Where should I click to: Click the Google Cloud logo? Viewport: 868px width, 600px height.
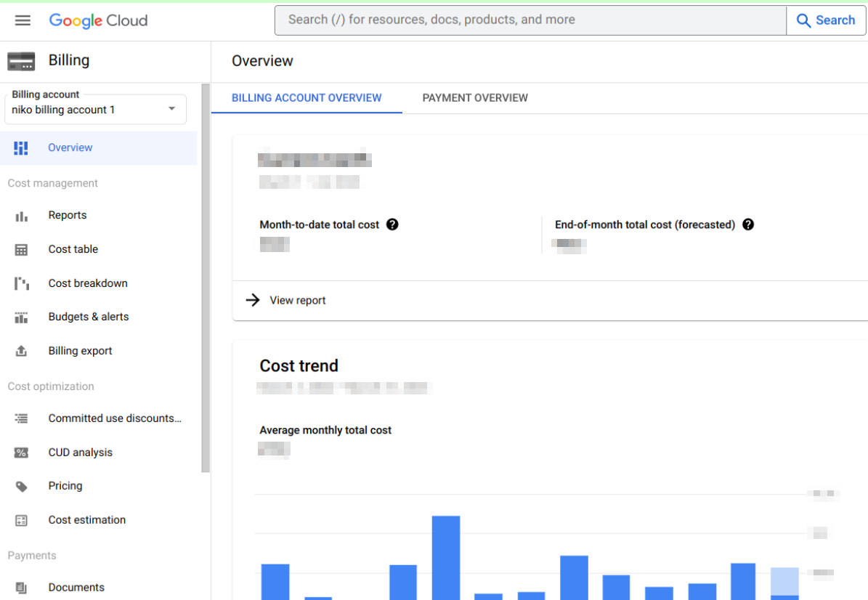pos(99,20)
